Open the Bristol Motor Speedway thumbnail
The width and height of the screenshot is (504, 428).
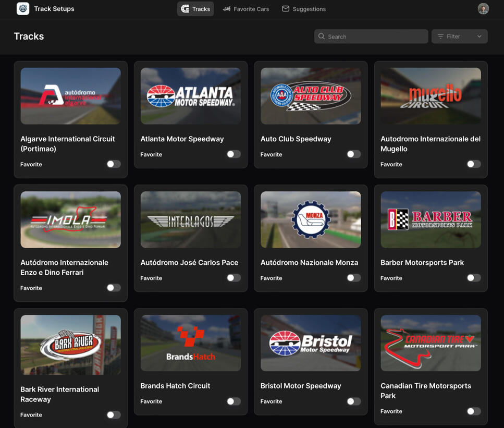311,343
